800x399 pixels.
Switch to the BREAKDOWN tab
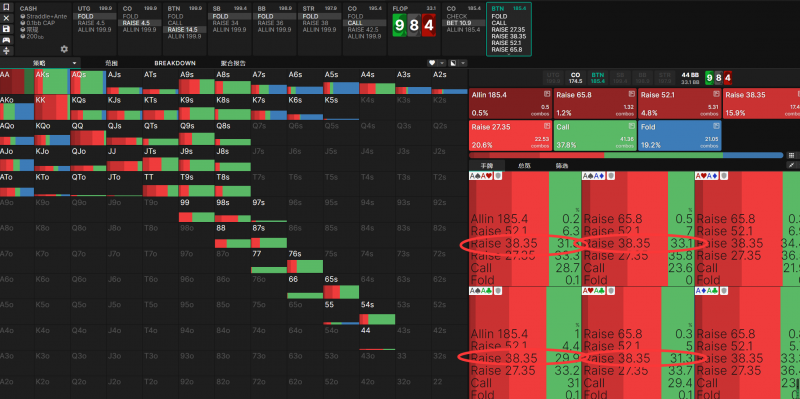coord(175,63)
